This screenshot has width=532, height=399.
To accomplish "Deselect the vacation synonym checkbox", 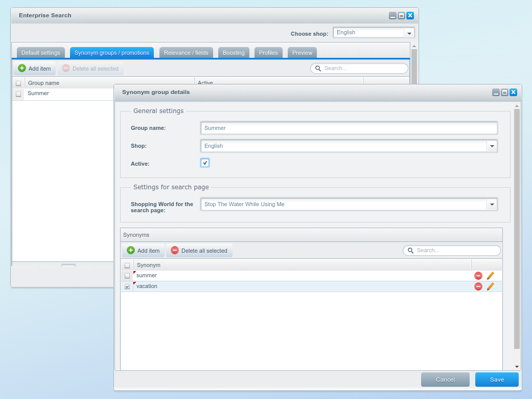I will click(127, 286).
